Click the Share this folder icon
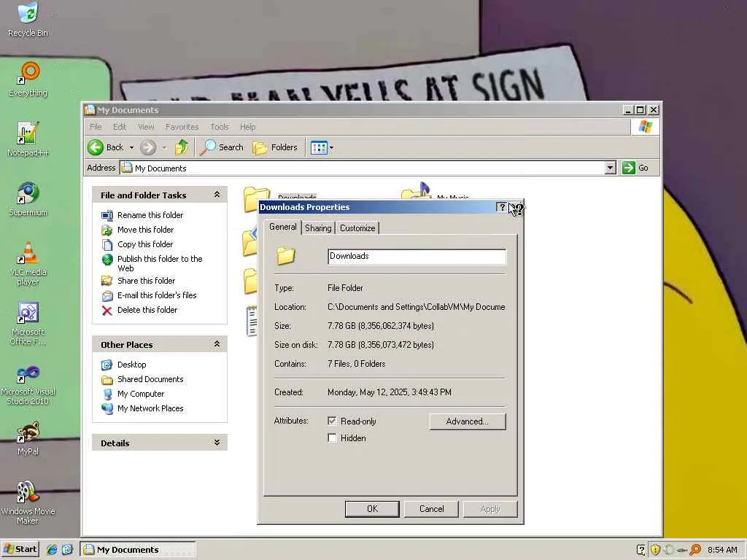The height and width of the screenshot is (560, 747). point(107,281)
